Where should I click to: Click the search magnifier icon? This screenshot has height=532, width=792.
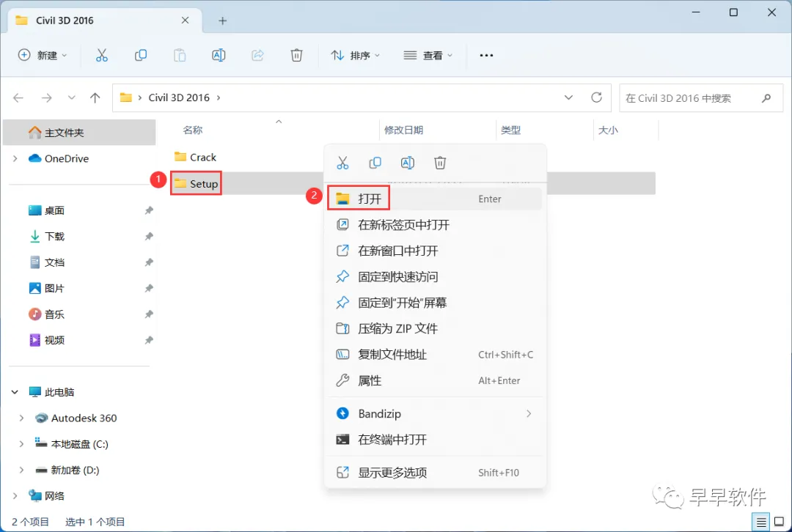pyautogui.click(x=766, y=98)
